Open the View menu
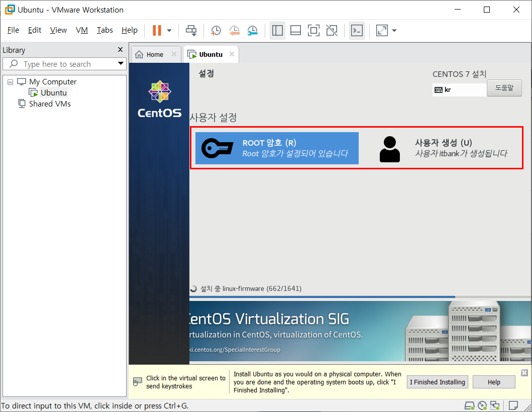The image size is (532, 412). [58, 30]
